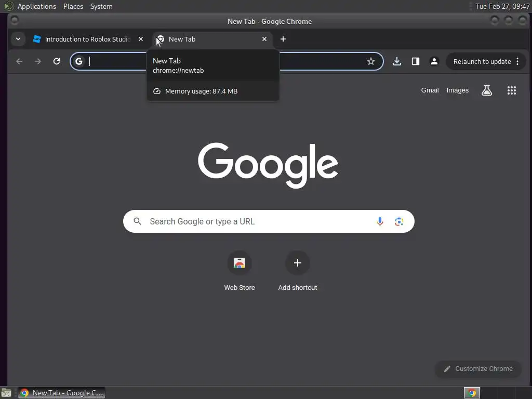Open the profile avatar icon
The width and height of the screenshot is (532, 399).
(434, 61)
